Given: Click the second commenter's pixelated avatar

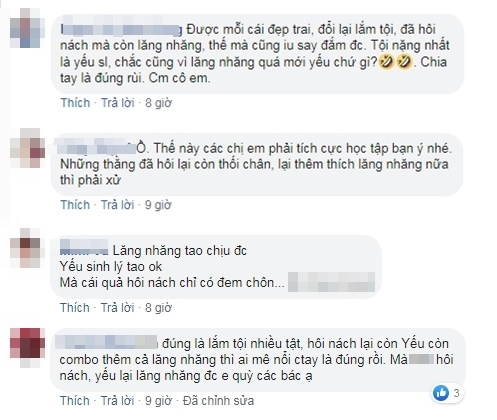Looking at the screenshot, I should tap(27, 148).
